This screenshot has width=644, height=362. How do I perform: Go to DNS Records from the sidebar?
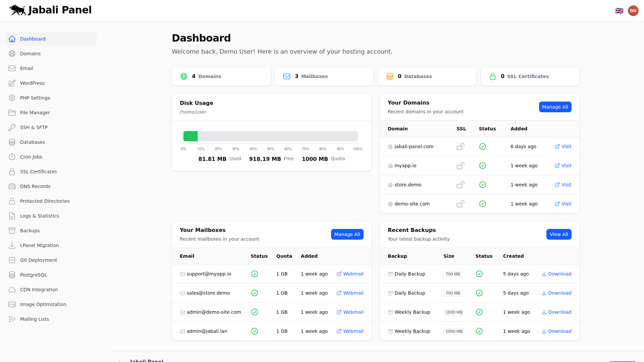click(x=12, y=186)
